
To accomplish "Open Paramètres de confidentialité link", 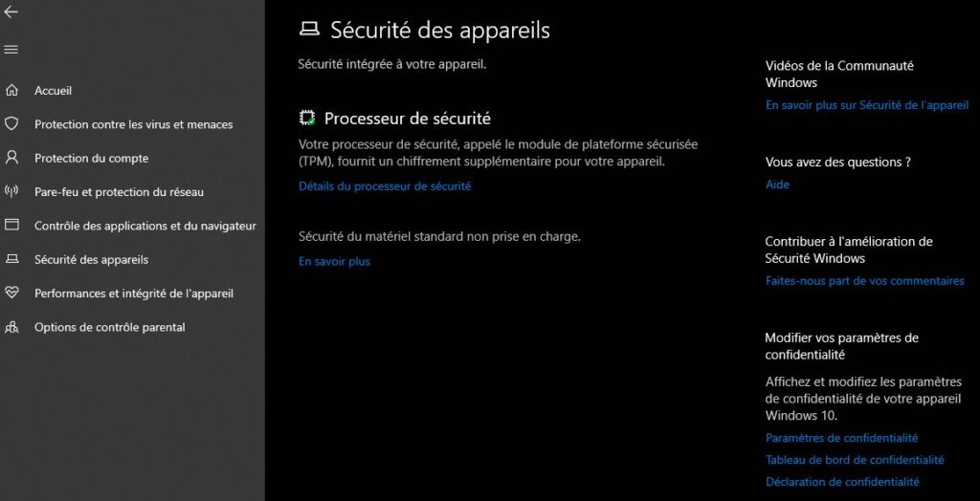I will coord(842,438).
